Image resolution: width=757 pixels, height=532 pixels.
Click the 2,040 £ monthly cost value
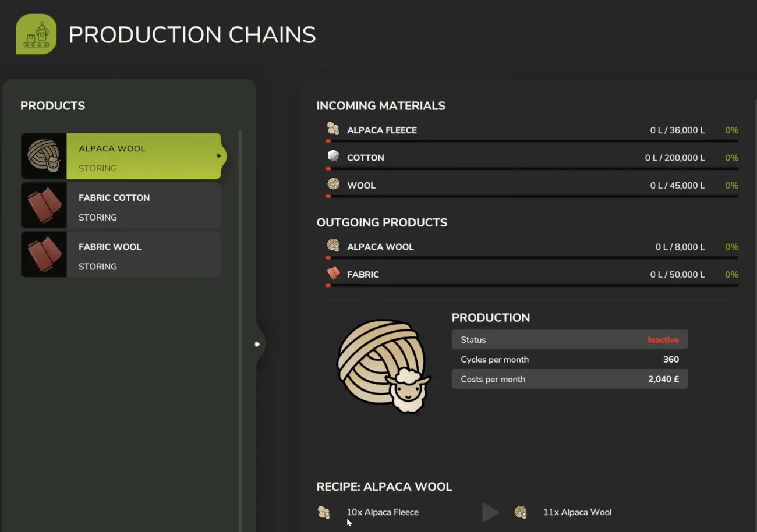(x=663, y=379)
